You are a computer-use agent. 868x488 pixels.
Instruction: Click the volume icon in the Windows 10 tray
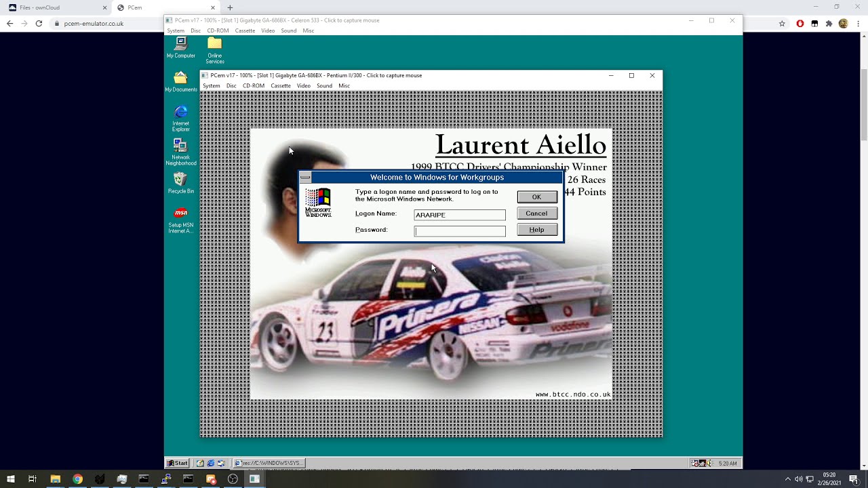click(x=798, y=479)
